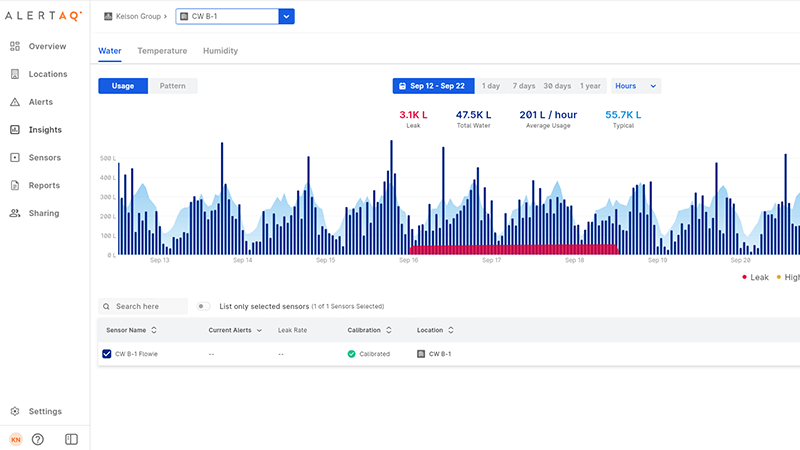Open the CW B-1 location dropdown arrow
800x450 pixels.
click(x=286, y=16)
